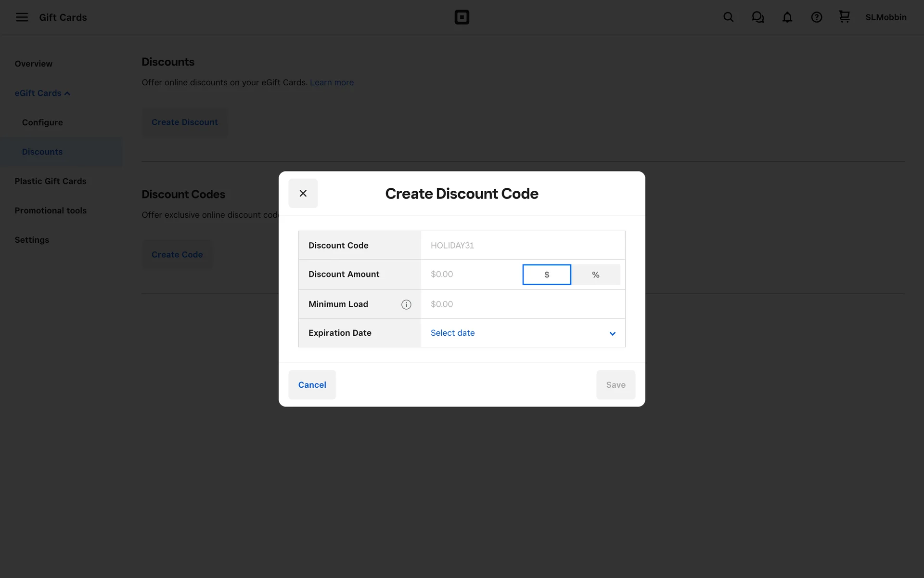This screenshot has width=924, height=578.
Task: Open the notifications bell icon
Action: (787, 17)
